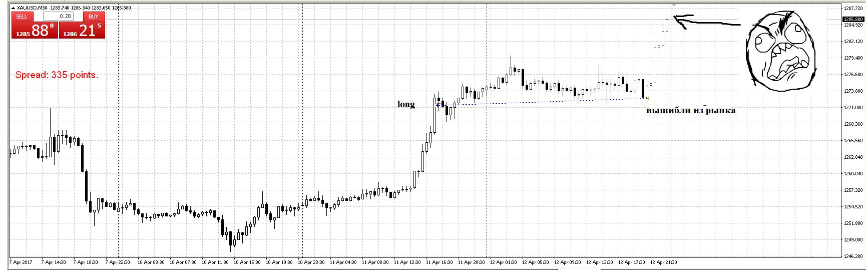Click the '11 Apr 08:30' time label
Viewport: 868px width, 274px height.
tap(375, 262)
